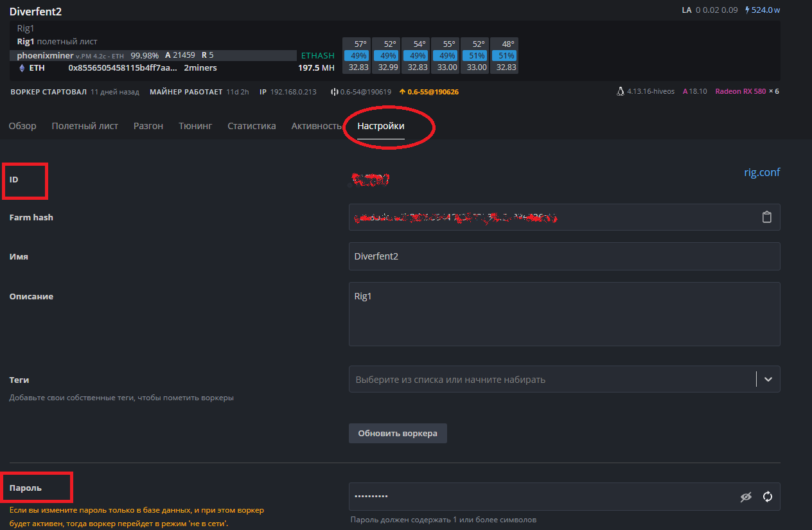Open the Полетный лист tab

(85, 126)
